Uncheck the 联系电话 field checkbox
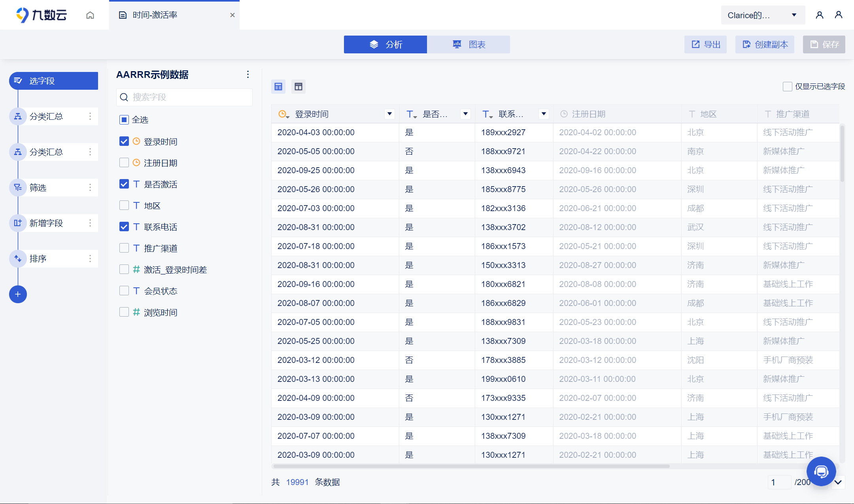This screenshot has width=854, height=504. tap(124, 227)
